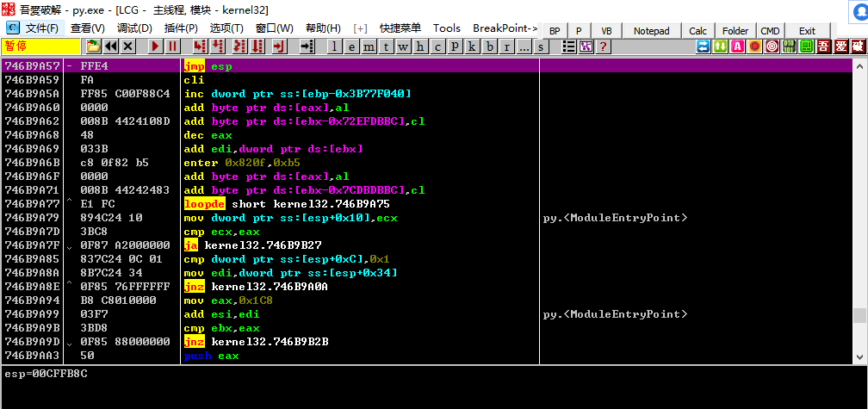
Task: Open appearance options list icon
Action: pos(568,46)
